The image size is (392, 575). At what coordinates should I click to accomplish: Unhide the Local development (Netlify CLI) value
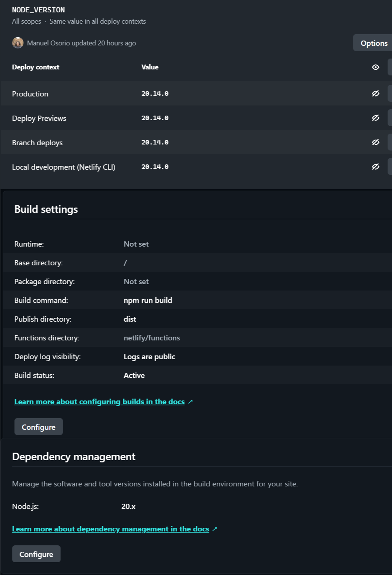tap(375, 167)
